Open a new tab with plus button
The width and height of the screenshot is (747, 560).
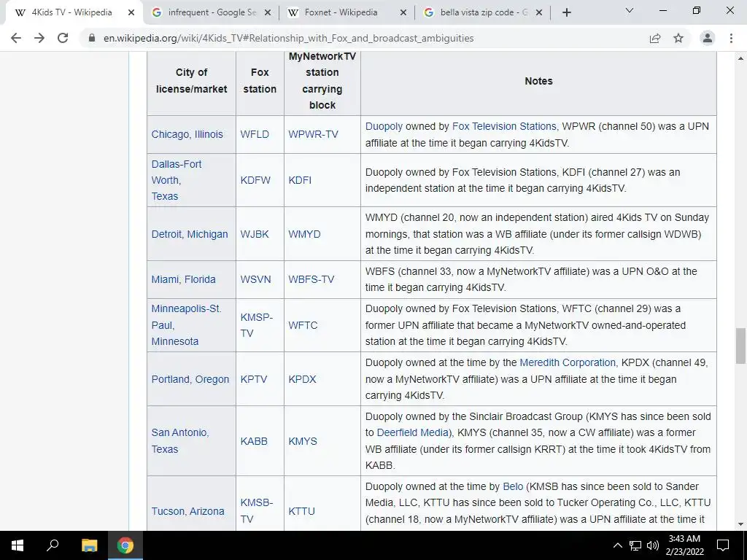(566, 12)
